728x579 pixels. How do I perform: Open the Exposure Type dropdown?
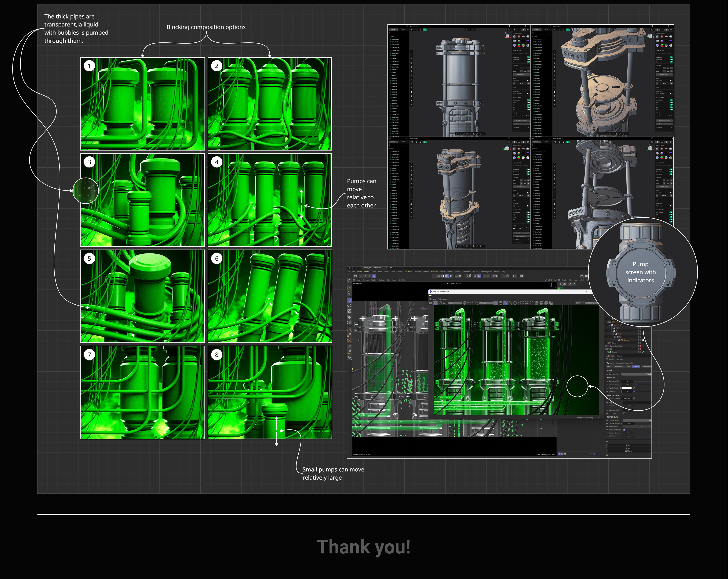point(637,374)
